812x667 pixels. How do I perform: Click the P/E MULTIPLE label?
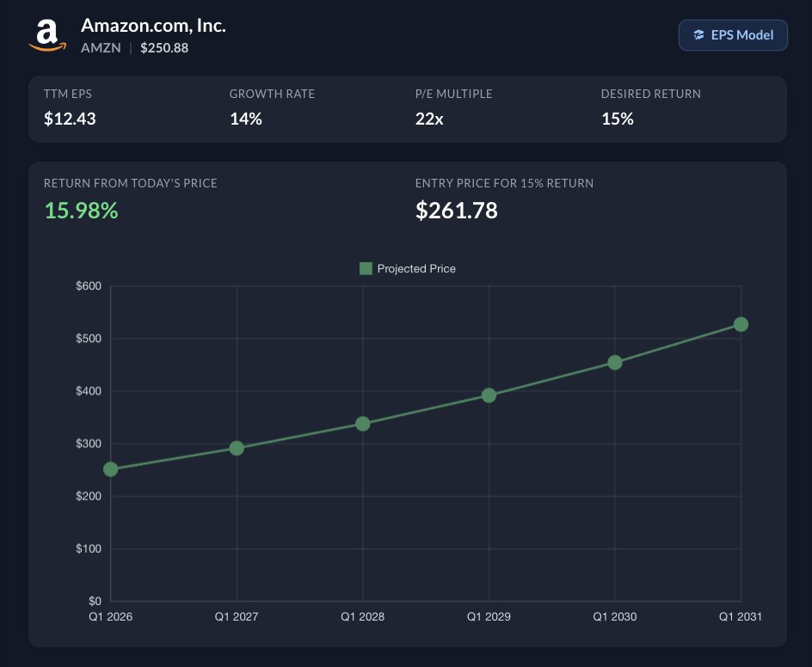coord(453,94)
